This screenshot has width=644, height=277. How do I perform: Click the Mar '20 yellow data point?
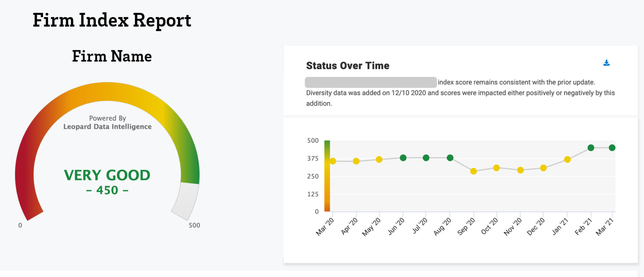tap(333, 161)
